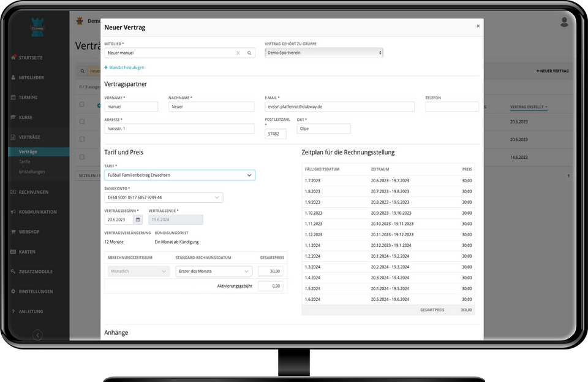Viewport: 588px width, 382px height.
Task: Click Mandat hinzufügen link
Action: (124, 67)
